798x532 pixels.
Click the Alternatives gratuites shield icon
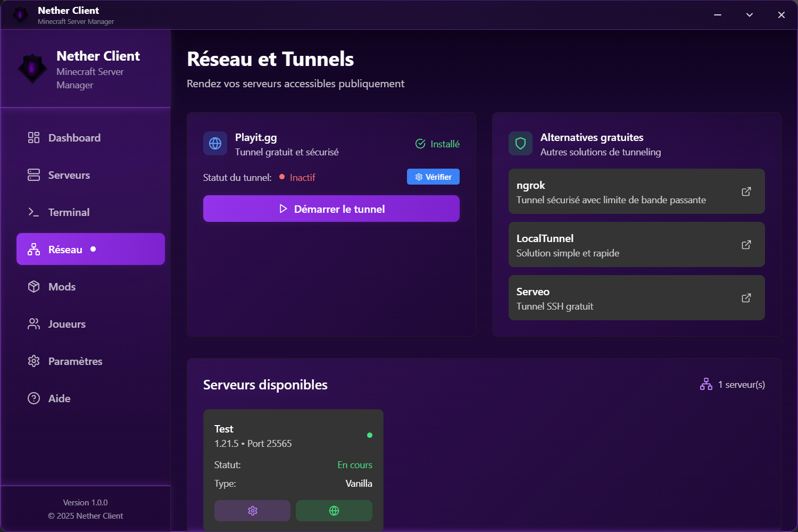pyautogui.click(x=520, y=143)
